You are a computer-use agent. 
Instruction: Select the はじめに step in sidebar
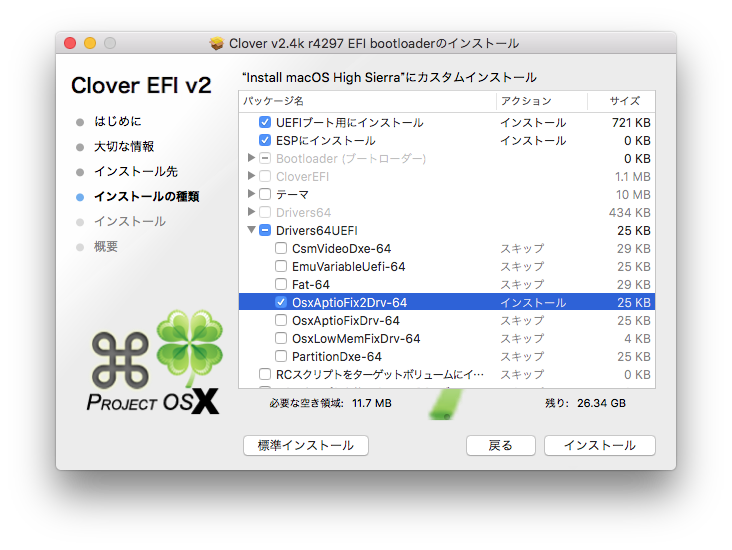118,121
